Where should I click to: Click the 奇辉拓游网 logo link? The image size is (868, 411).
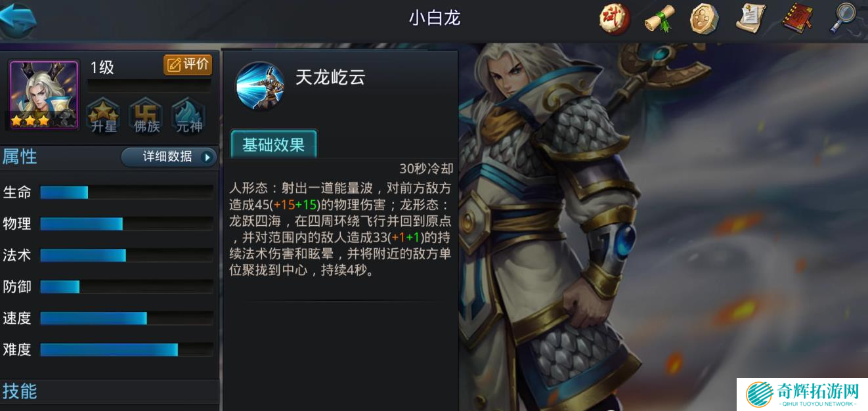coord(802,395)
